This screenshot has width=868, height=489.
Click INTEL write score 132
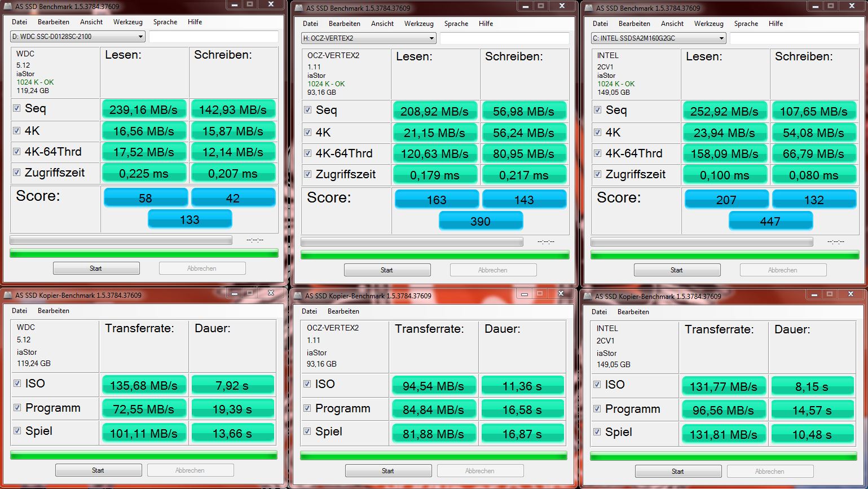point(814,200)
